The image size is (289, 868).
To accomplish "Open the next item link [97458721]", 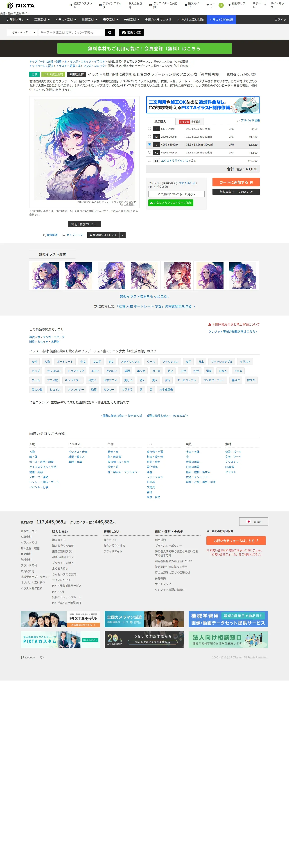I will point(167,416).
